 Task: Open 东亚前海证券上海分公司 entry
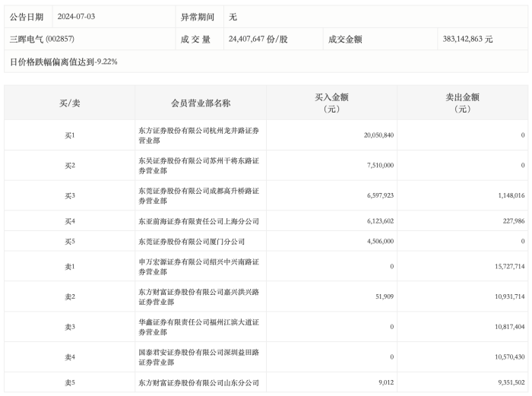pos(198,221)
